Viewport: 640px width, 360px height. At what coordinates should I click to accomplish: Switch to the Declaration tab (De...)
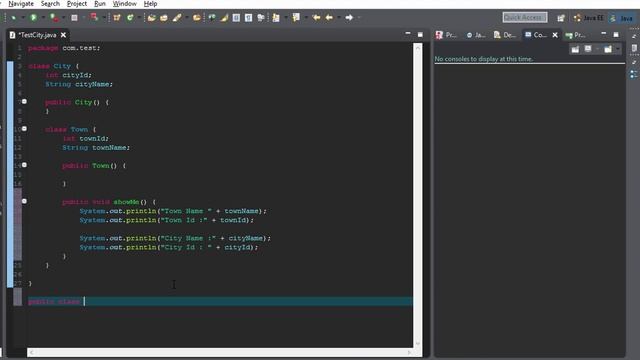pos(505,35)
